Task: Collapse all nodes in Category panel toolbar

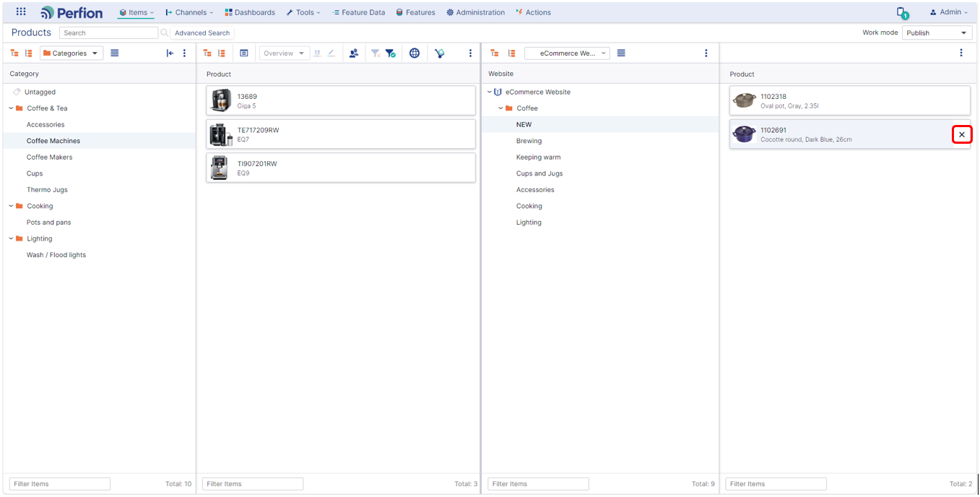Action: [x=14, y=53]
